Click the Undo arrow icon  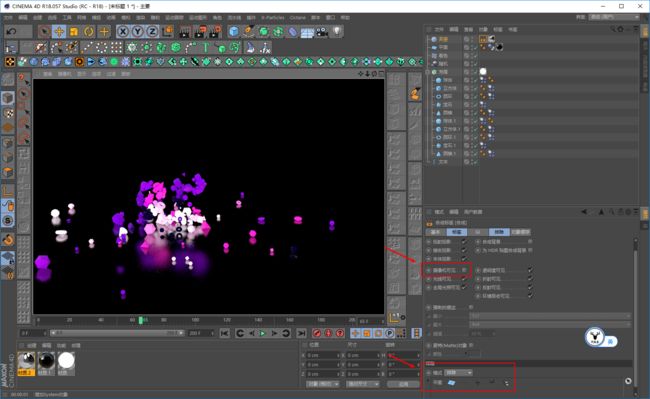coord(12,31)
